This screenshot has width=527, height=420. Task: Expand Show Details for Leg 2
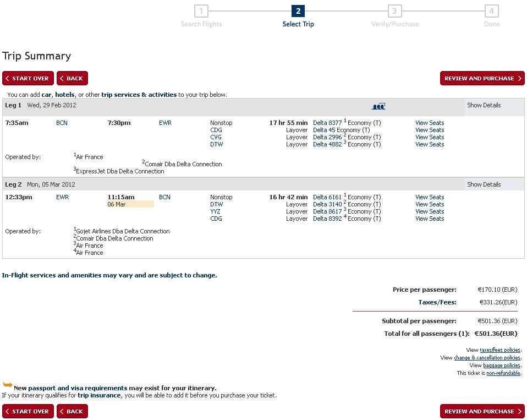[x=484, y=184]
